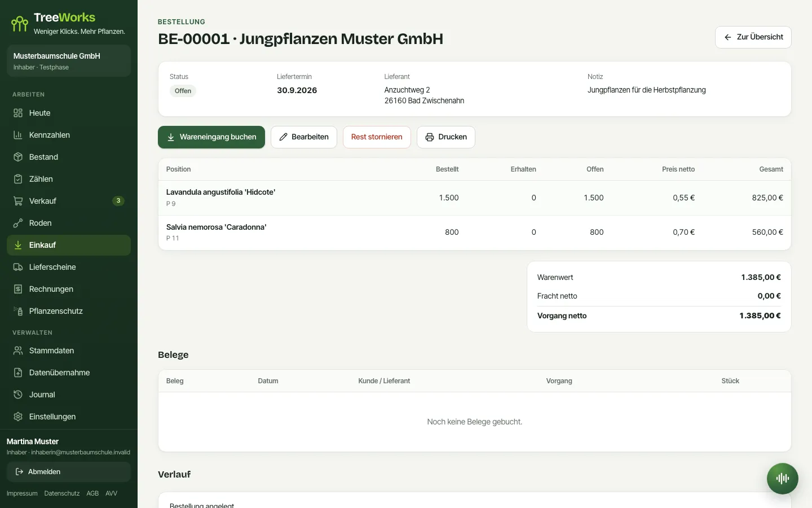812x508 pixels.
Task: Click the Bearbeiten button
Action: point(304,137)
